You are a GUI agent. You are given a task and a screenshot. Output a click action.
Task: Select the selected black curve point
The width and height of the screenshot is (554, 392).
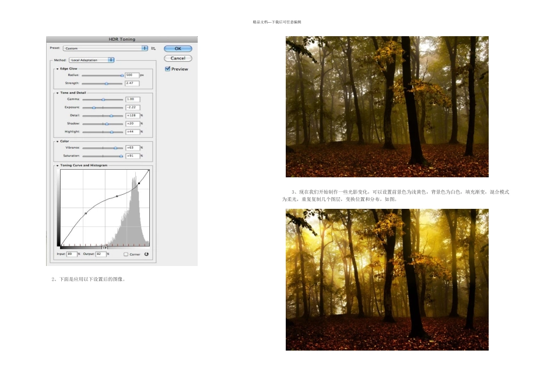click(139, 183)
